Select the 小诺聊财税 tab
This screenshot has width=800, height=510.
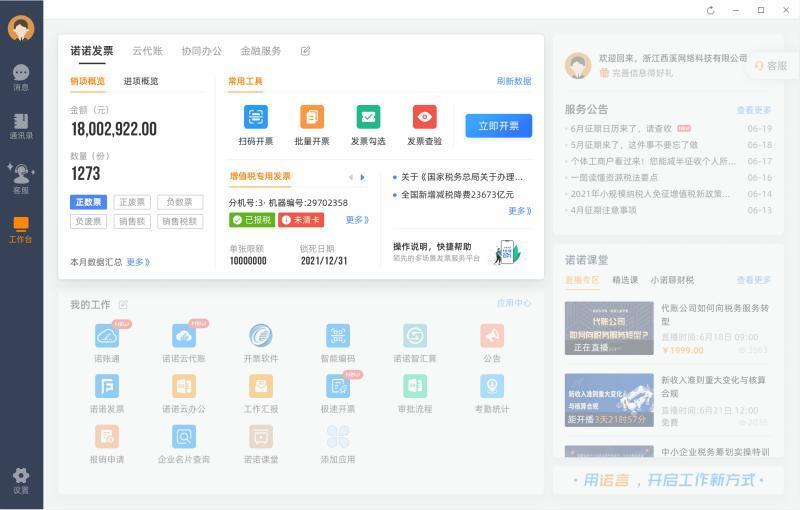coord(672,280)
